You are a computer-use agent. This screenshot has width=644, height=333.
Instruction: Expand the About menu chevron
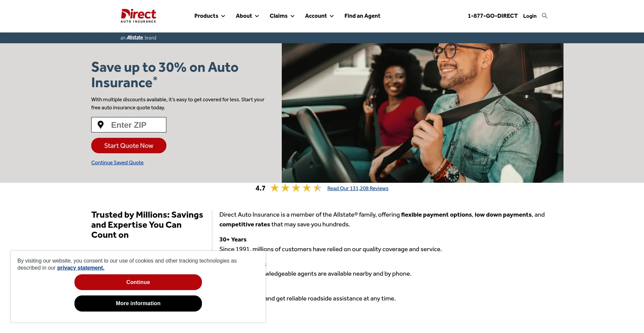[x=257, y=16]
